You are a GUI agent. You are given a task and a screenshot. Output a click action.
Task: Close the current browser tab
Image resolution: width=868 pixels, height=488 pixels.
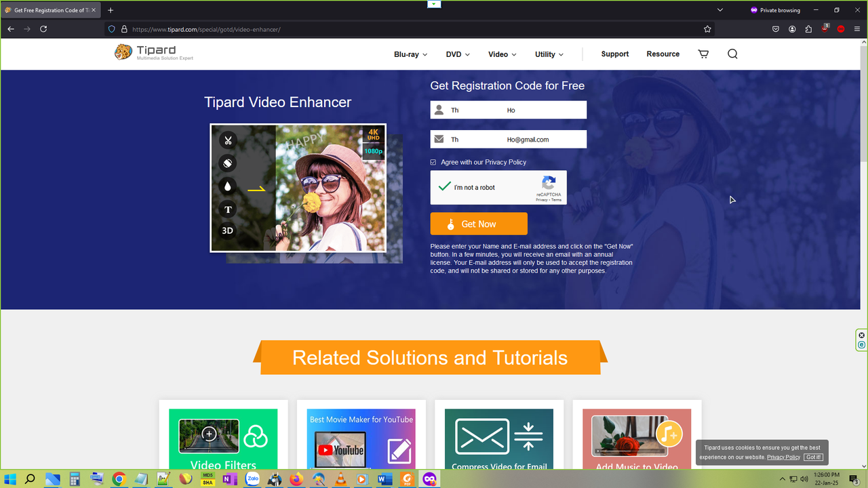click(x=94, y=10)
